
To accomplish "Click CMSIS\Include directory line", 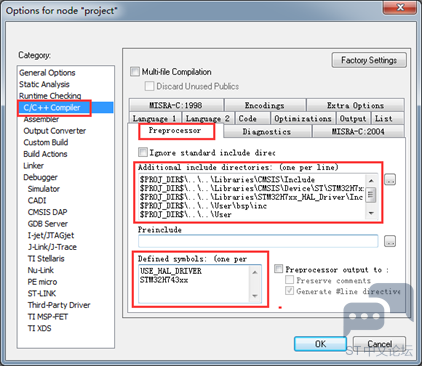I will (227, 179).
